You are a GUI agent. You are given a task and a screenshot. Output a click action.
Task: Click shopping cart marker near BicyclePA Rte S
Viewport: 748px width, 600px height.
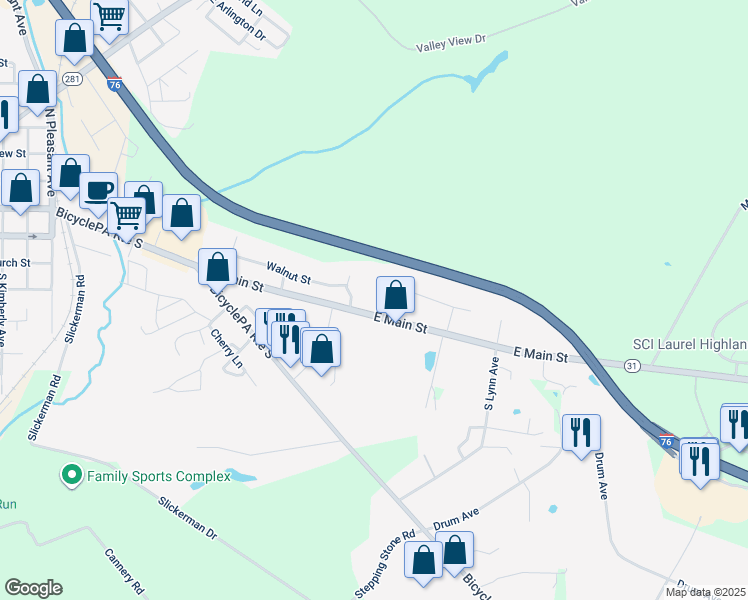coord(127,217)
